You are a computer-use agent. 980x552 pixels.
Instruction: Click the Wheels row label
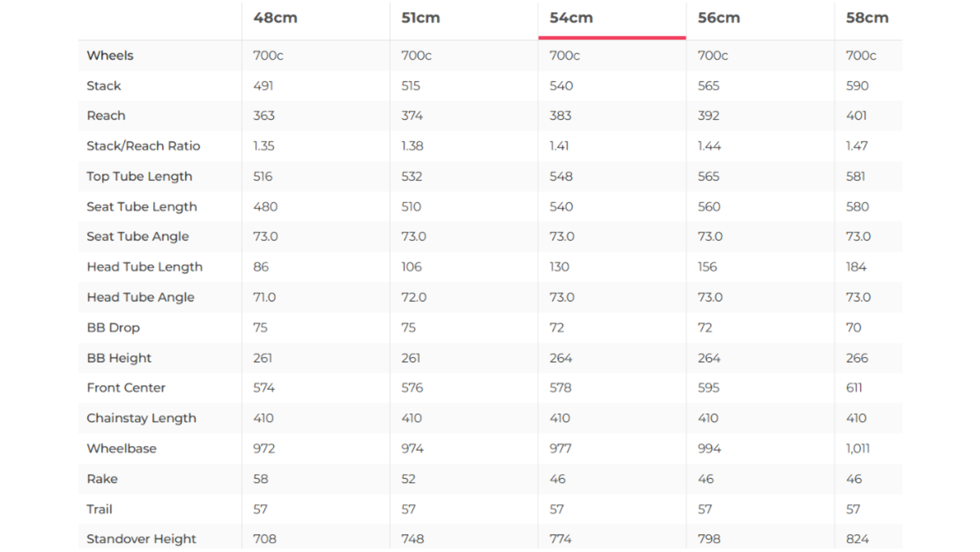[x=110, y=55]
